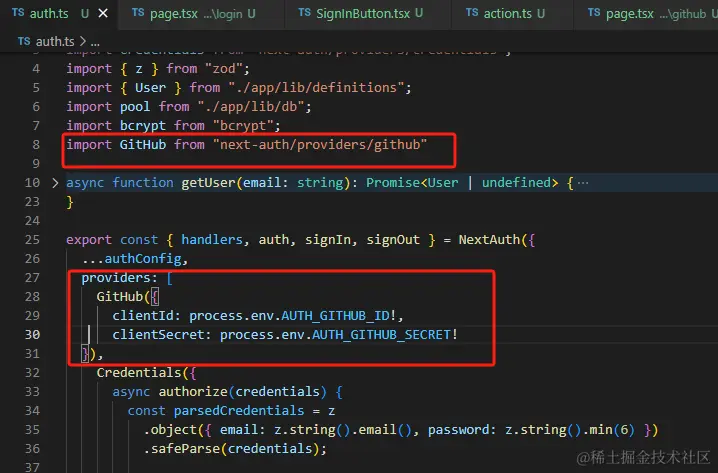Image resolution: width=718 pixels, height=473 pixels.
Task: Click handlers on line 25
Action: pos(212,240)
